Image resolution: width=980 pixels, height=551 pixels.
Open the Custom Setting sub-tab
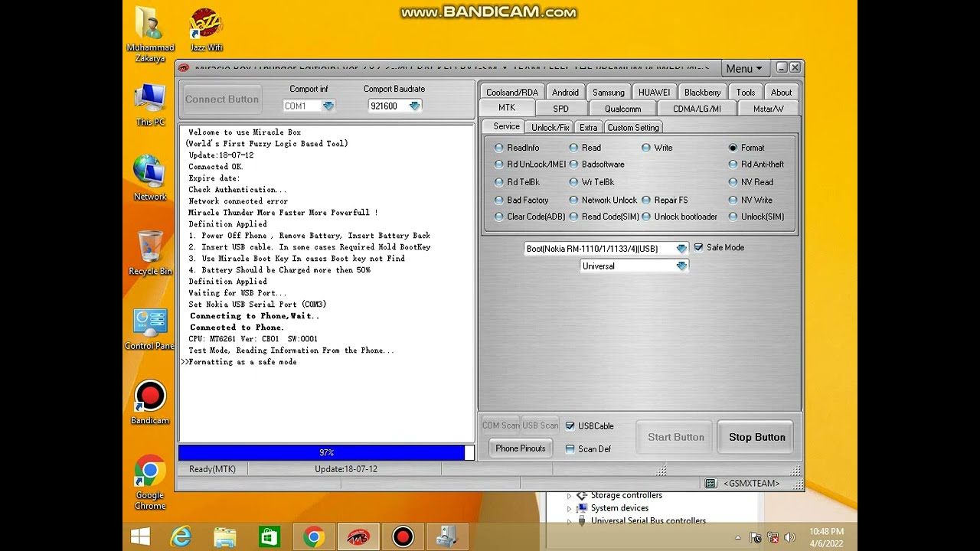coord(633,127)
